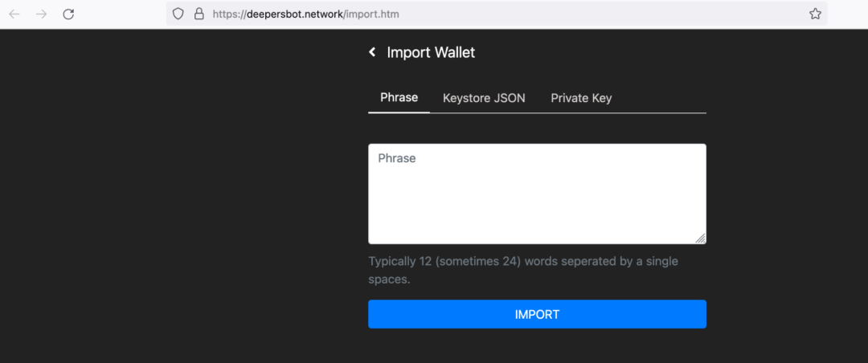Click the browser back arrow
The image size is (868, 363).
[x=14, y=14]
